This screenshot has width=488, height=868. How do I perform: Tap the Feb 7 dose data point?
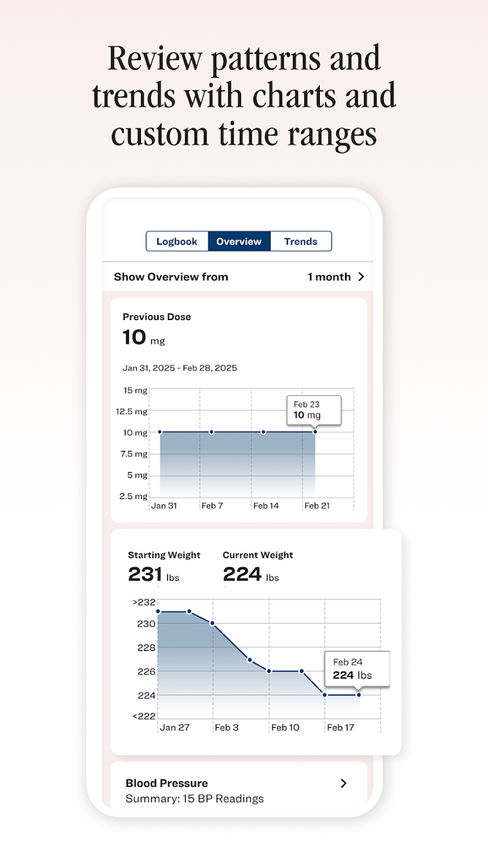tap(211, 432)
